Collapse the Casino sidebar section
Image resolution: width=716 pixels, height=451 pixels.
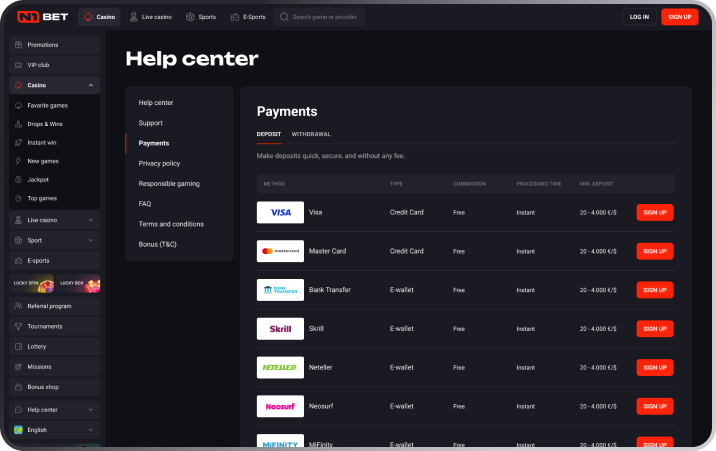coord(91,86)
